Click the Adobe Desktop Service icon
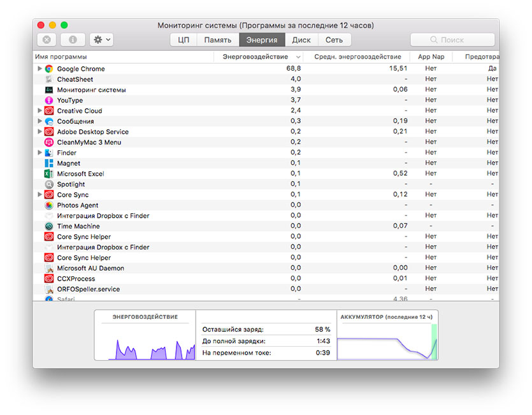The height and width of the screenshot is (415, 532). [x=49, y=132]
